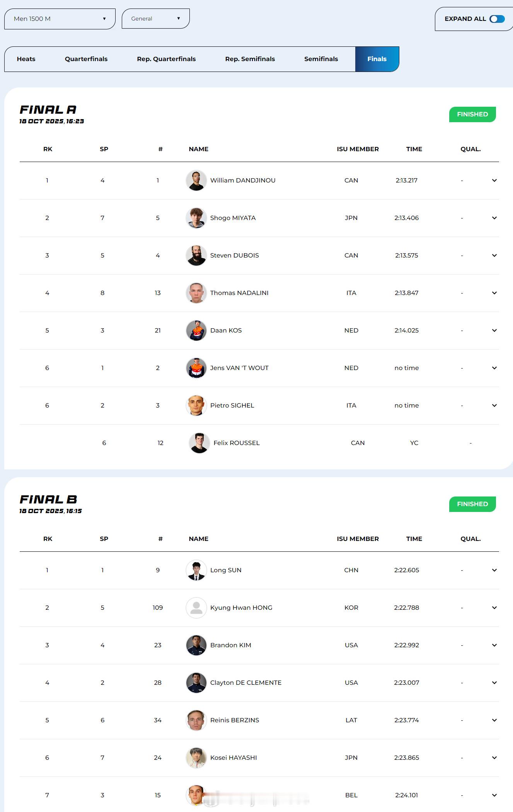Click William Dandjinou's profile photo
Viewport: 513px width, 812px height.
[196, 181]
